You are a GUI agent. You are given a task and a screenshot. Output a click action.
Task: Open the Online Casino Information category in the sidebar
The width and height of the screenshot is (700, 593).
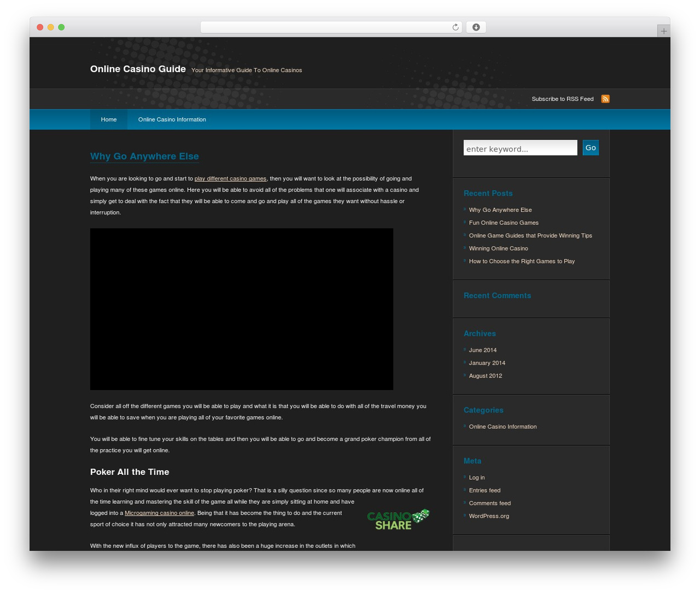(x=503, y=427)
